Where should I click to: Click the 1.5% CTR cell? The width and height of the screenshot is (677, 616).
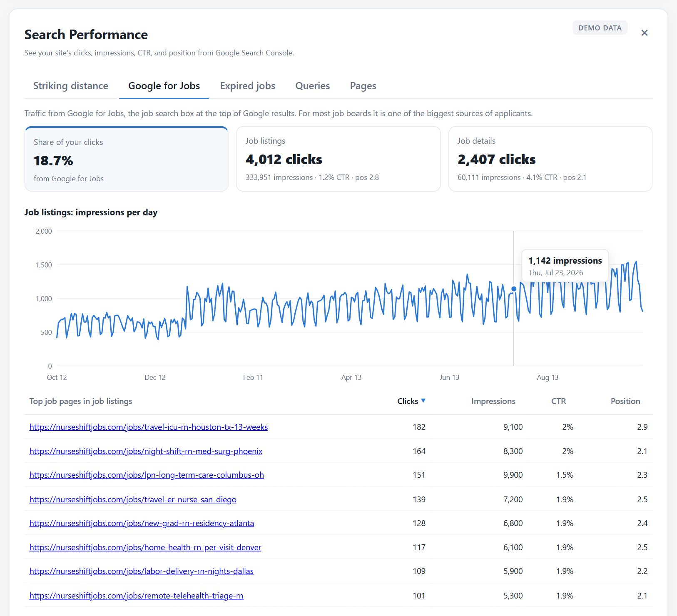tap(565, 475)
